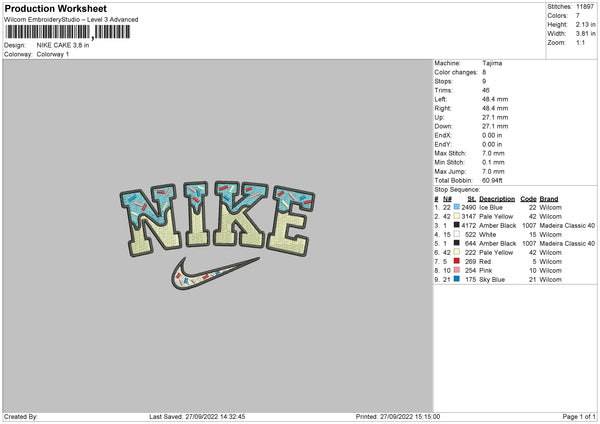Click the Max Jump value 7.0 mm

tap(493, 171)
